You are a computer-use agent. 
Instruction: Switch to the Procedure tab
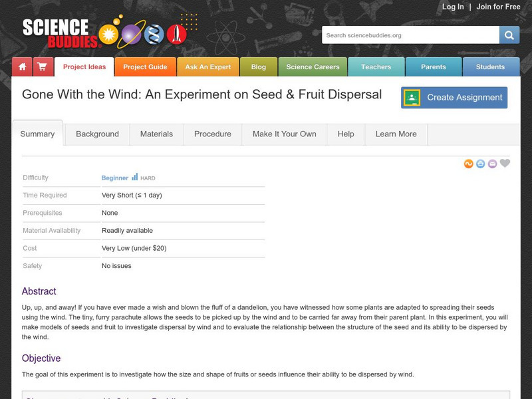click(213, 134)
